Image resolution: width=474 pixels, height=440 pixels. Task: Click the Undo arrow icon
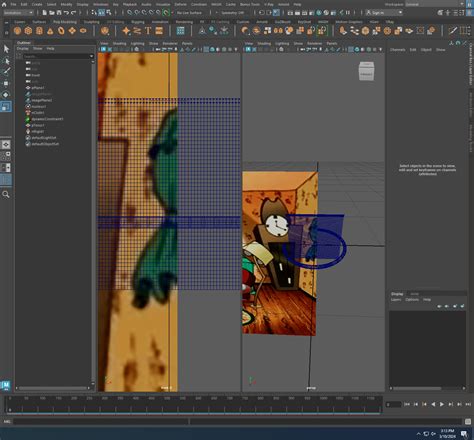(x=66, y=13)
